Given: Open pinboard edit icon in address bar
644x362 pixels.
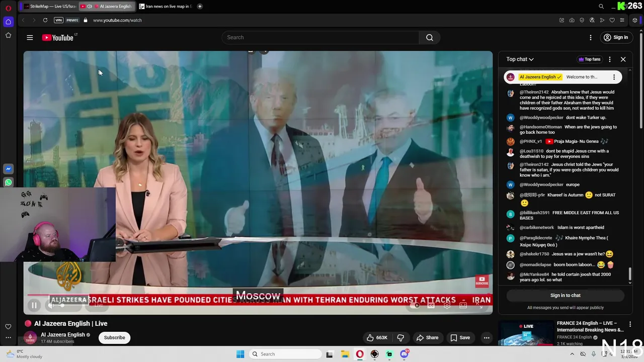Looking at the screenshot, I should [x=561, y=20].
